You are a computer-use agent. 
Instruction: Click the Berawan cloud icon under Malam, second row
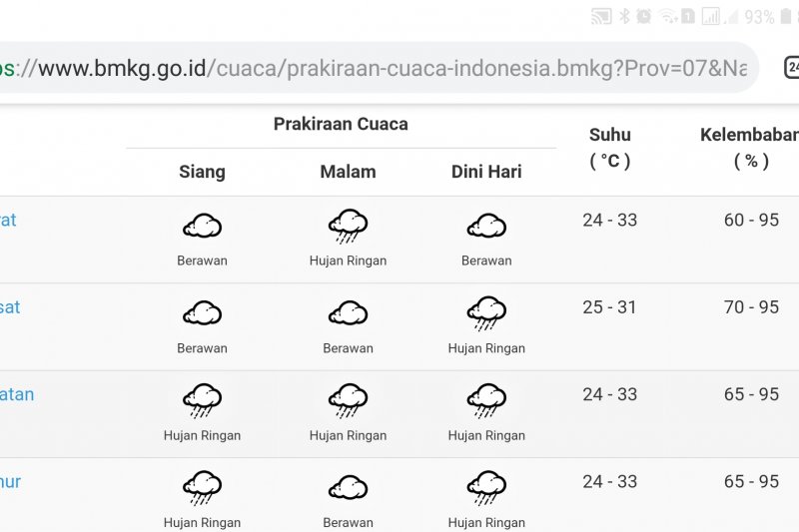[348, 312]
